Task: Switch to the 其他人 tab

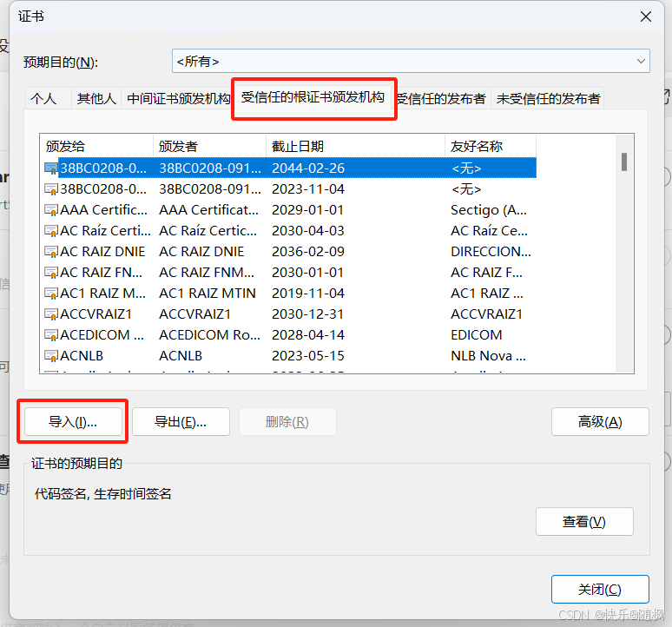Action: [96, 99]
